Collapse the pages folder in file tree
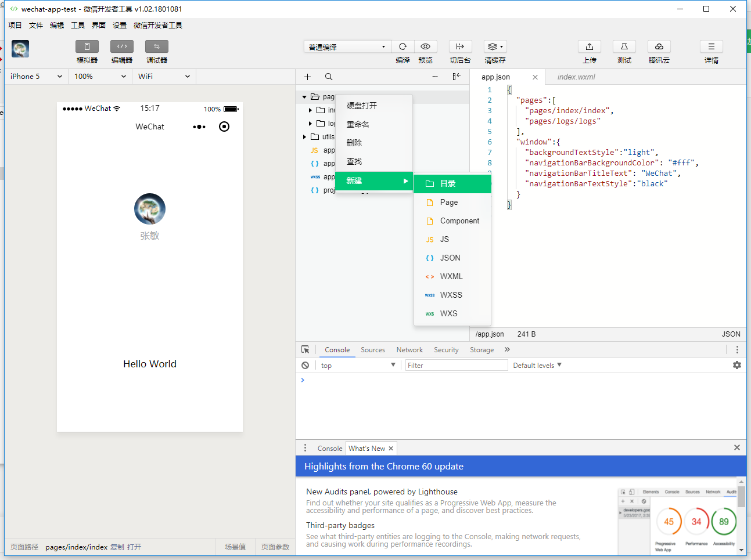Screen dimensions: 751x560 (304, 97)
